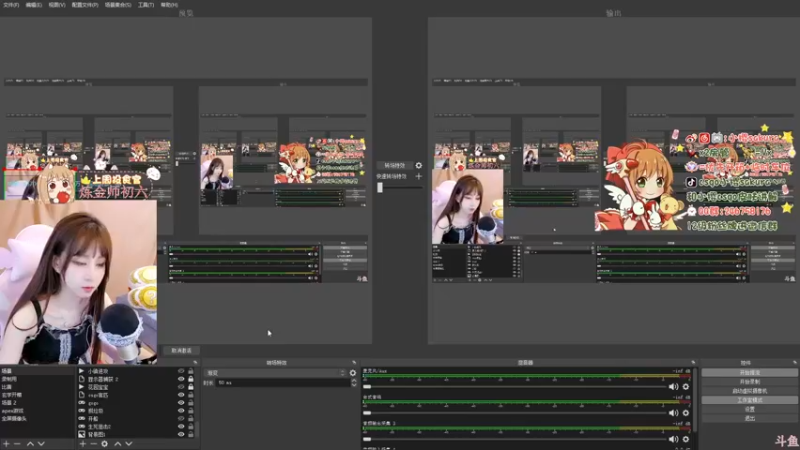Click the T-bar transition slider handle
The image size is (800, 450).
(x=380, y=187)
